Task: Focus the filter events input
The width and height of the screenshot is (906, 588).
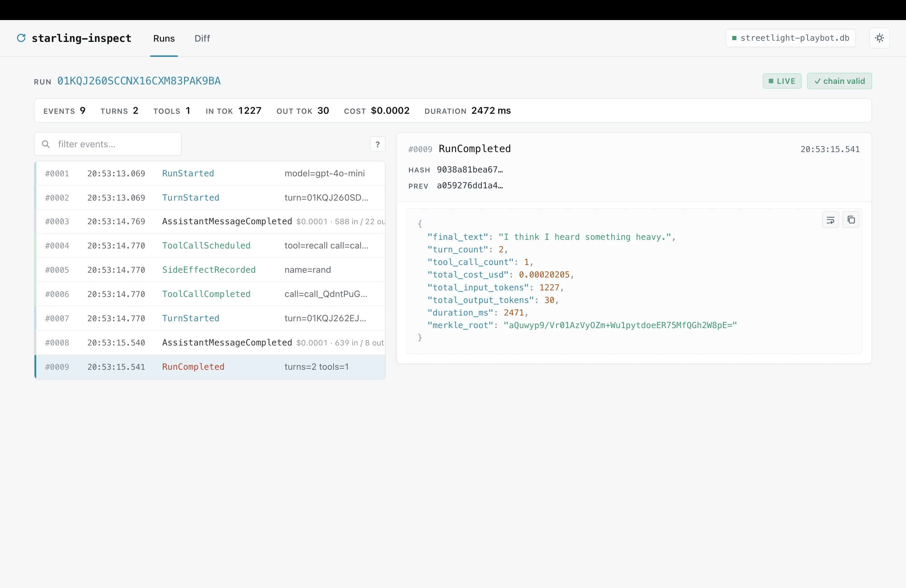Action: tap(108, 144)
